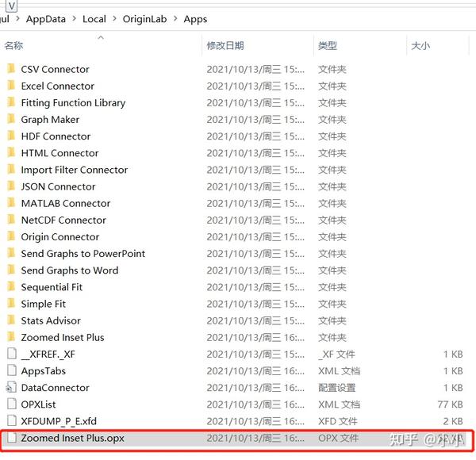Select the Zoomed Inset Plus folder name
The image size is (476, 460).
63,337
